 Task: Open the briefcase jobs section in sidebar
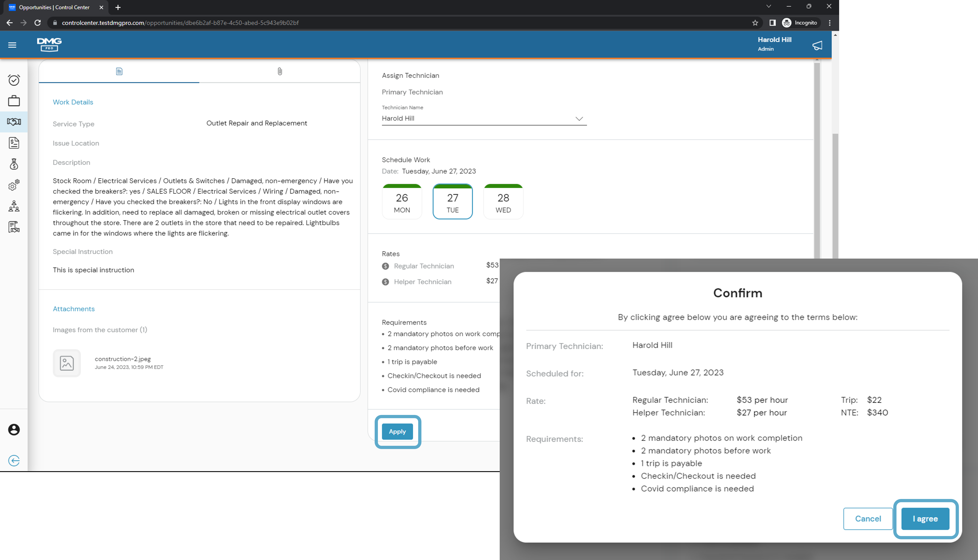point(14,101)
